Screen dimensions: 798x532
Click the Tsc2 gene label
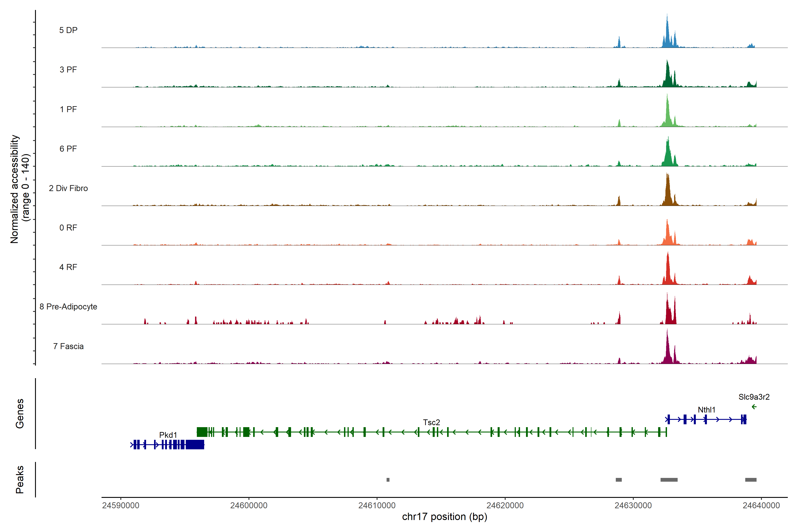431,422
